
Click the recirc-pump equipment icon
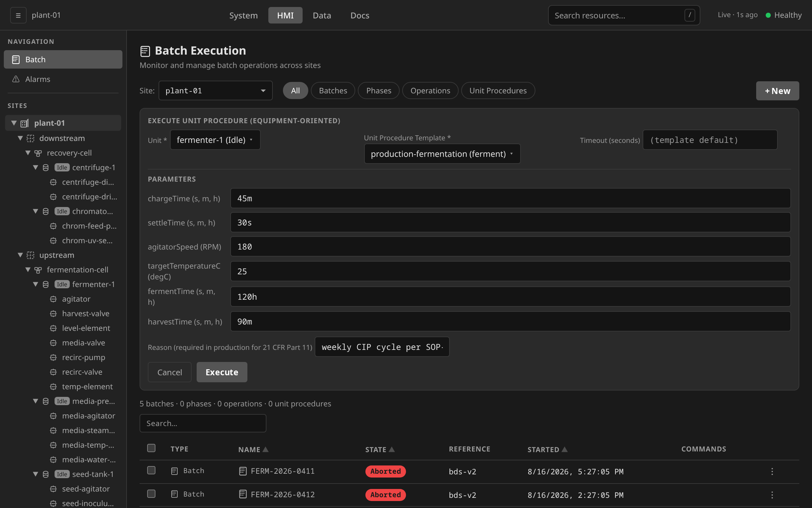53,358
